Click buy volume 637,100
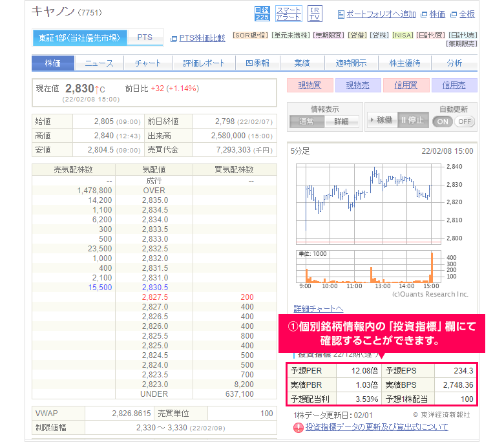This screenshot has width=504, height=442. pos(240,394)
